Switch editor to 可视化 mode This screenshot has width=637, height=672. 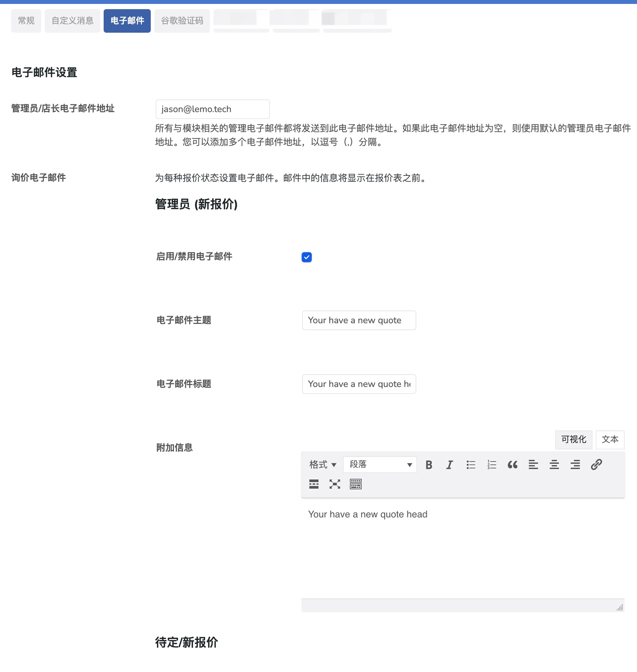click(x=574, y=440)
